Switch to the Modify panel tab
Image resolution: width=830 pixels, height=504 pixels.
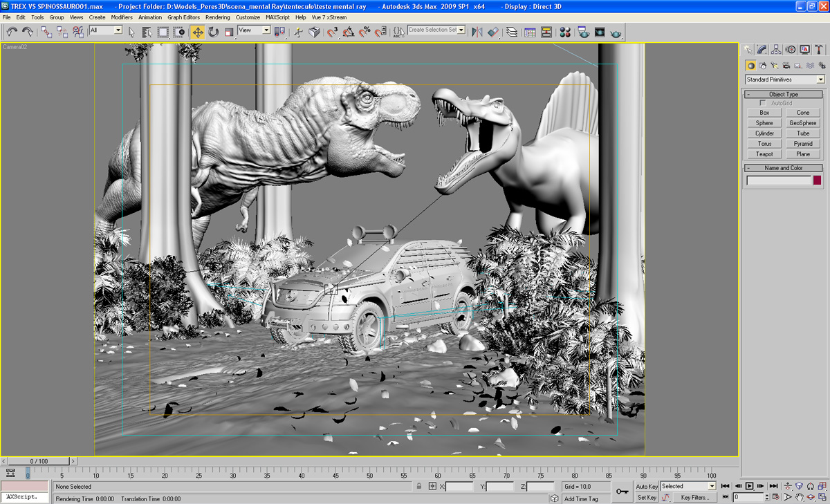point(762,50)
